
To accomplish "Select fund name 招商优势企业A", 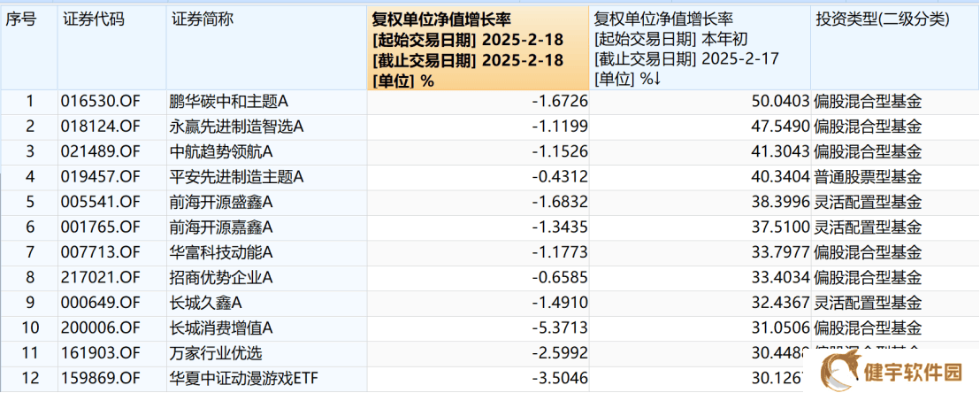I will (221, 277).
